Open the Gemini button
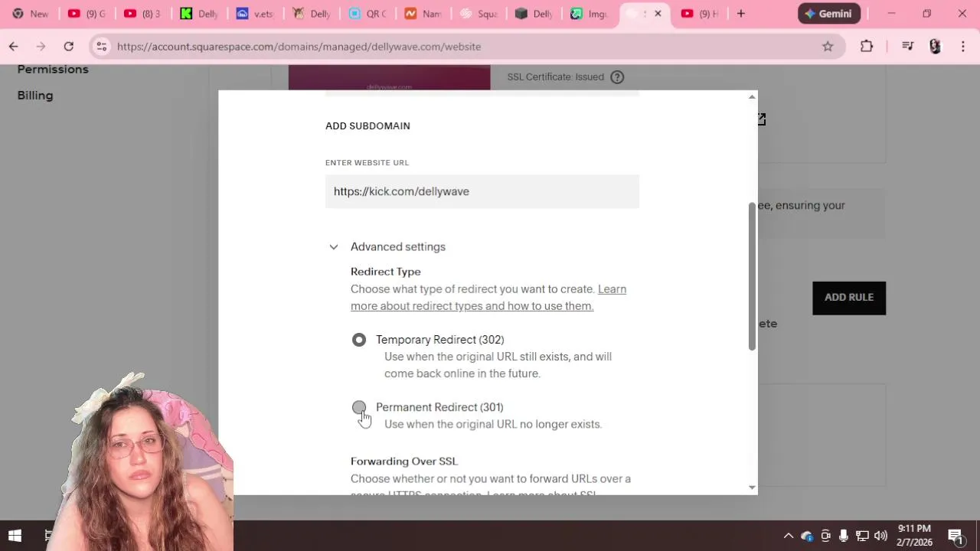 (x=829, y=14)
